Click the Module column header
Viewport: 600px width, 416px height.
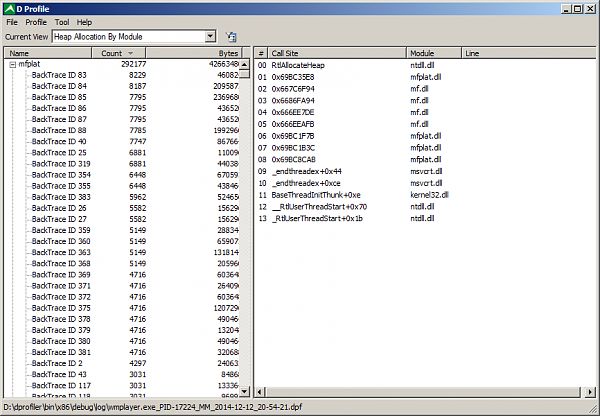point(434,53)
